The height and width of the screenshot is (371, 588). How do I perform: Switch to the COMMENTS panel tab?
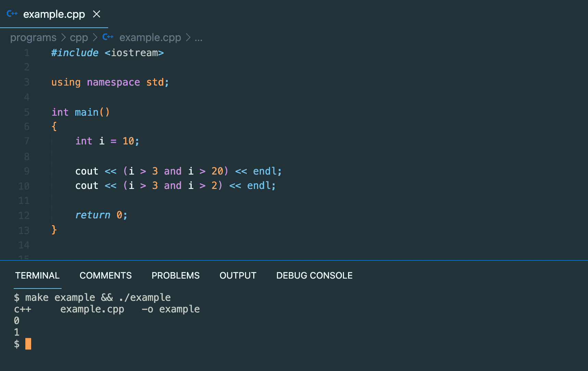tap(105, 276)
